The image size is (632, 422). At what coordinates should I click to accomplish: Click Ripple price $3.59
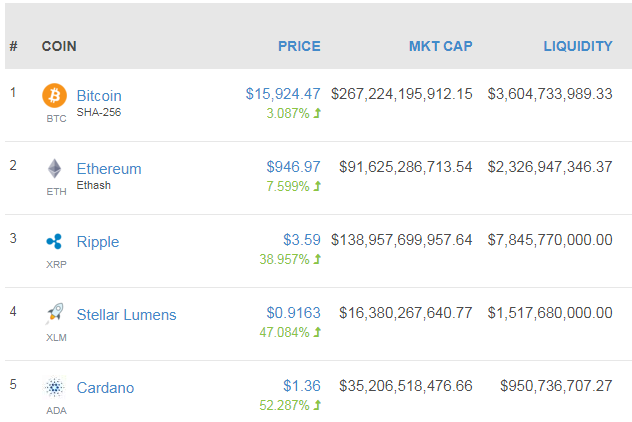(x=302, y=240)
